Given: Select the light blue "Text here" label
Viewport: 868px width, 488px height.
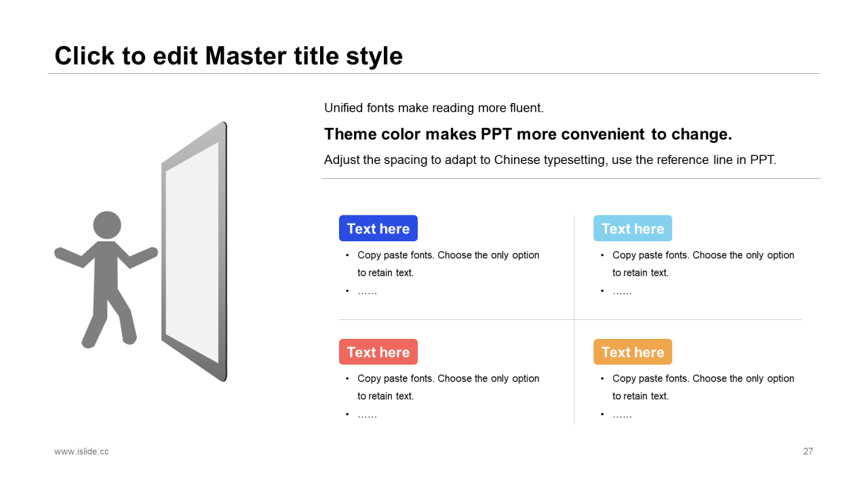Looking at the screenshot, I should pyautogui.click(x=633, y=228).
